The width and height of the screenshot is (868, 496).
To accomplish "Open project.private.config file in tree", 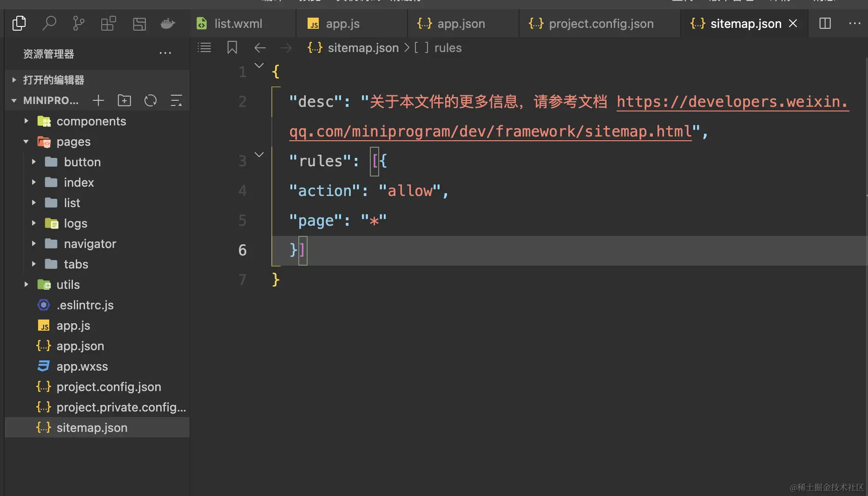I will click(97, 407).
